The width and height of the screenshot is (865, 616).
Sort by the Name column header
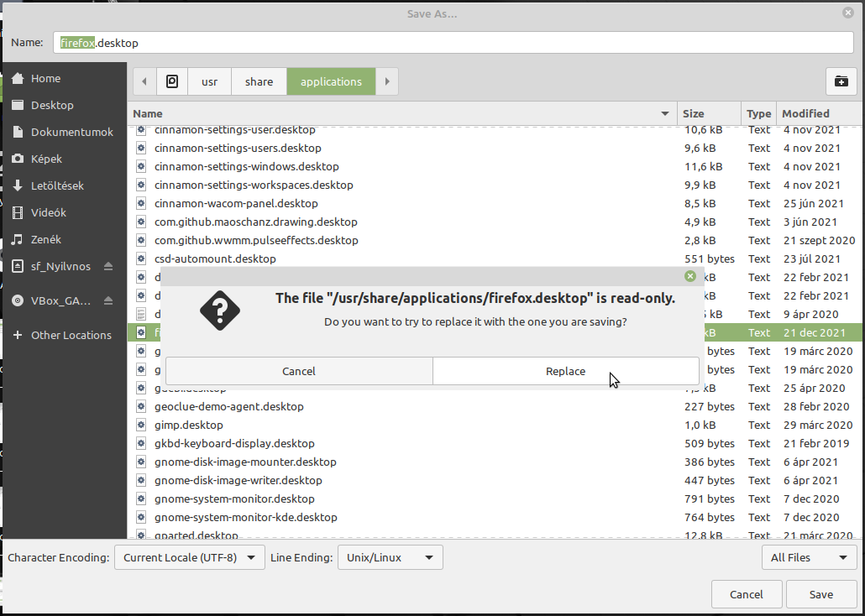click(x=401, y=113)
